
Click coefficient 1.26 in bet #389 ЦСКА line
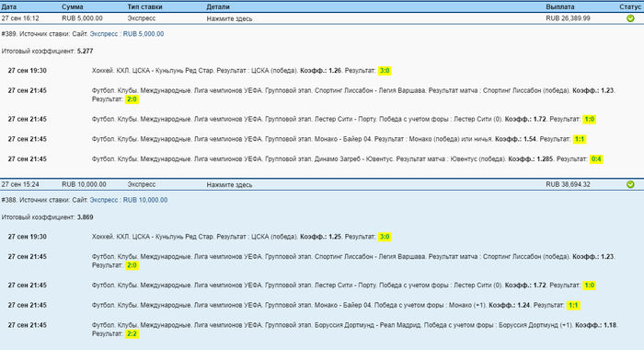pos(335,71)
